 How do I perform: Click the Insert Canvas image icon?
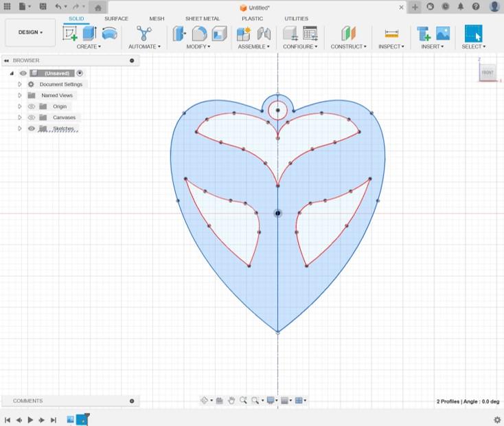coord(443,34)
